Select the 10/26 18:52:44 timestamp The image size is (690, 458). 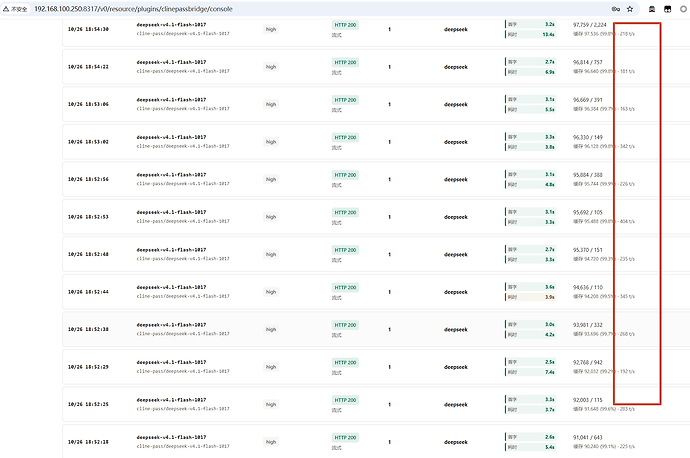[88, 292]
